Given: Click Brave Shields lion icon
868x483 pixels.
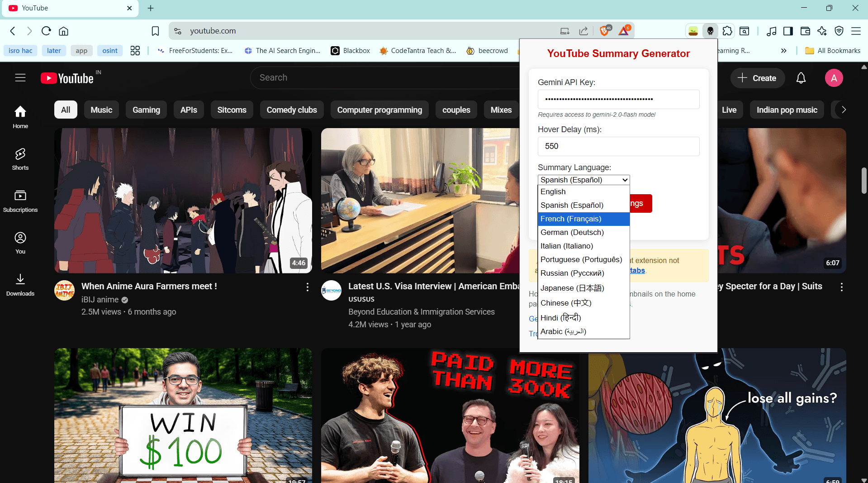Looking at the screenshot, I should point(604,31).
